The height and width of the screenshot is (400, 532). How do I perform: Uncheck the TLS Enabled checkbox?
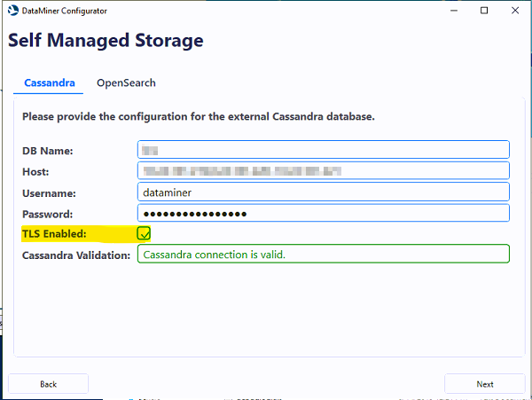[x=144, y=234]
